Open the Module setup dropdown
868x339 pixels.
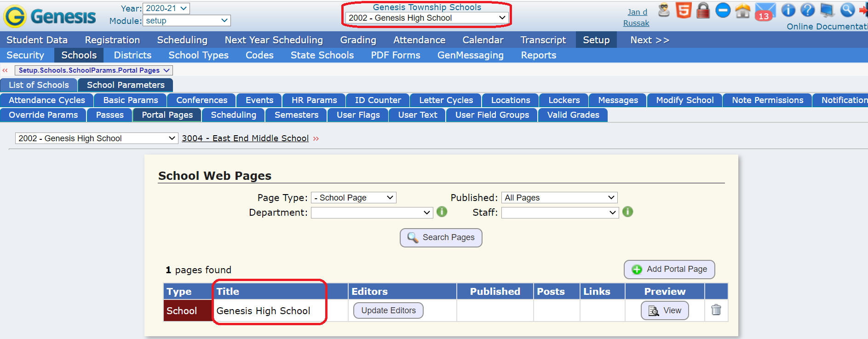(187, 21)
